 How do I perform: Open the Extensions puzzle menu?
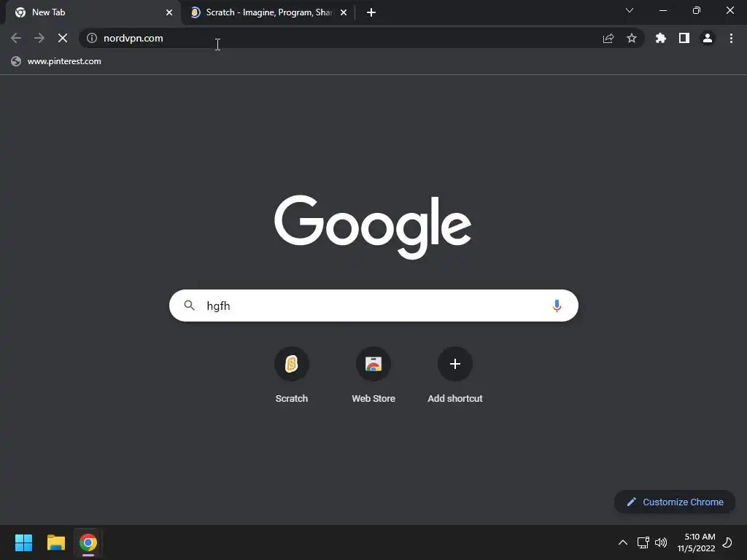point(661,38)
